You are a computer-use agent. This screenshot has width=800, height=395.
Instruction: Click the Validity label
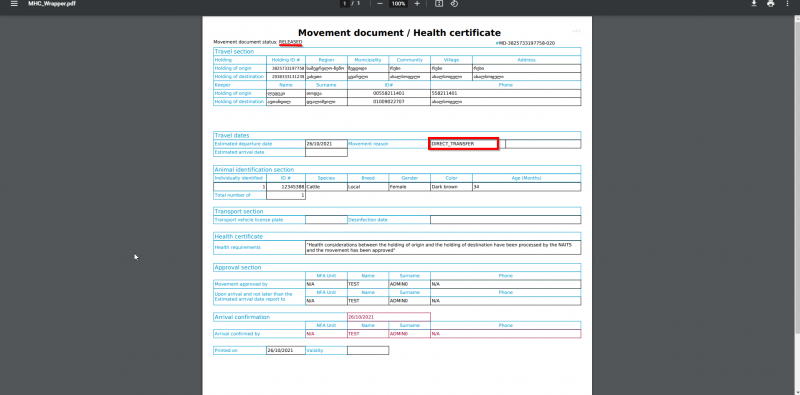point(315,351)
